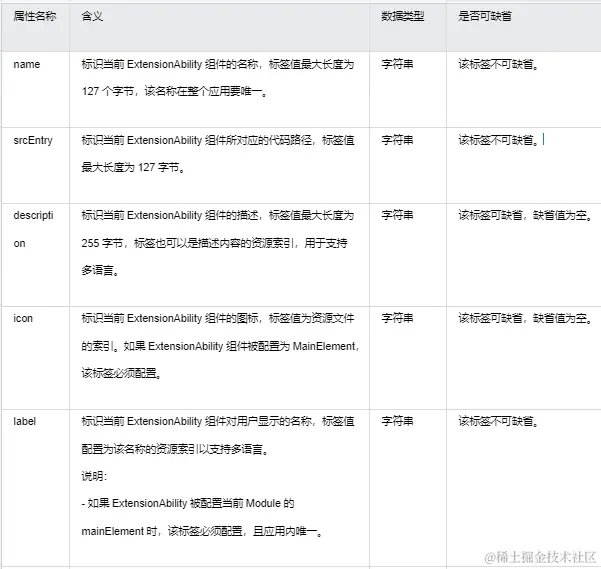The height and width of the screenshot is (569, 601).
Task: Click '该标签不可缺省' in the srcEntry row
Action: click(x=499, y=140)
